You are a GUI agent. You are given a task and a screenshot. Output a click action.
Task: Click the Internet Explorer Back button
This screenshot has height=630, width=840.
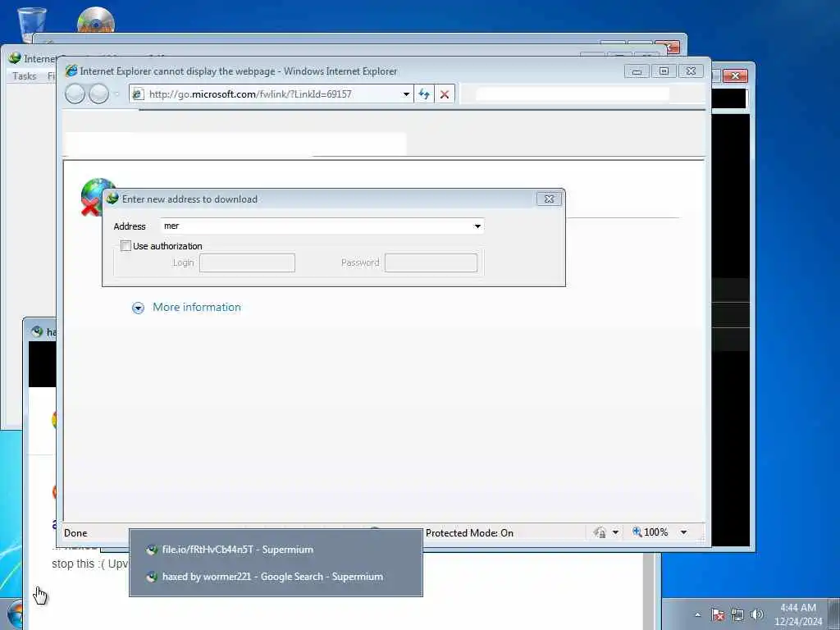pos(75,94)
